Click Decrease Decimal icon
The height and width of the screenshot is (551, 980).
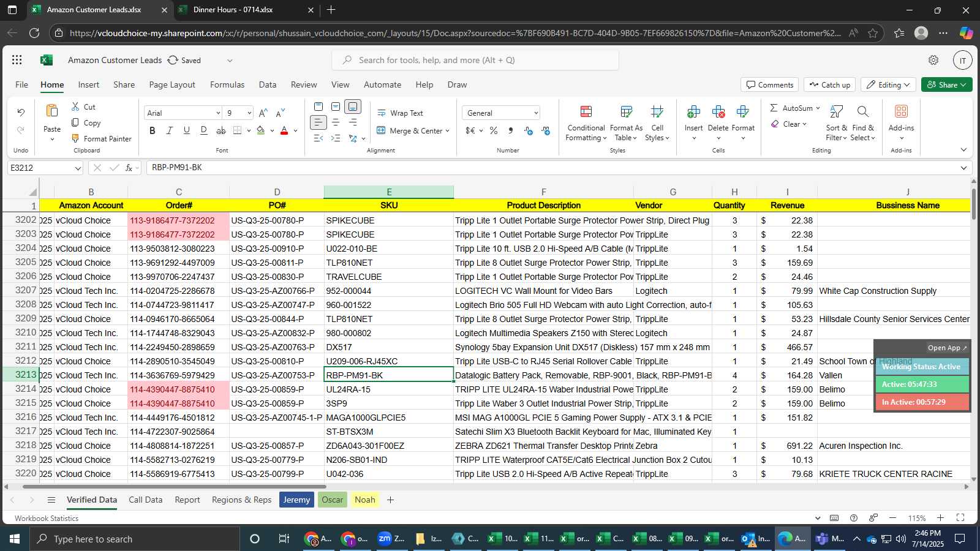click(546, 130)
